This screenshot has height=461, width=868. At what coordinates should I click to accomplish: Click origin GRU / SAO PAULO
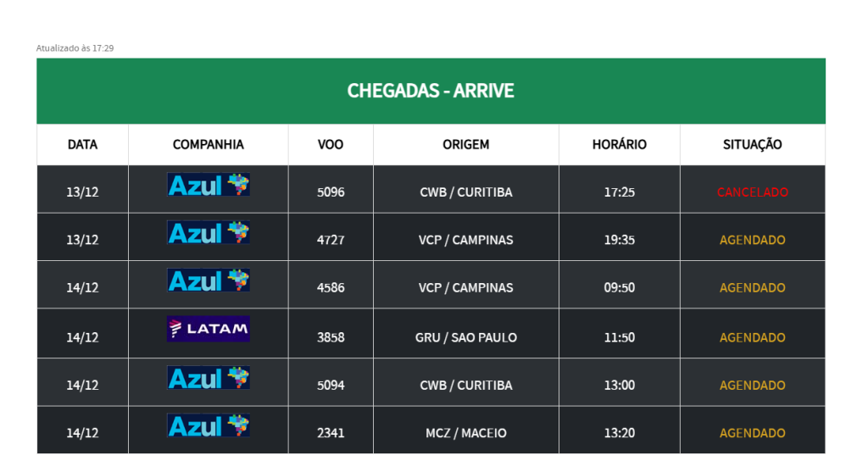[x=466, y=337]
